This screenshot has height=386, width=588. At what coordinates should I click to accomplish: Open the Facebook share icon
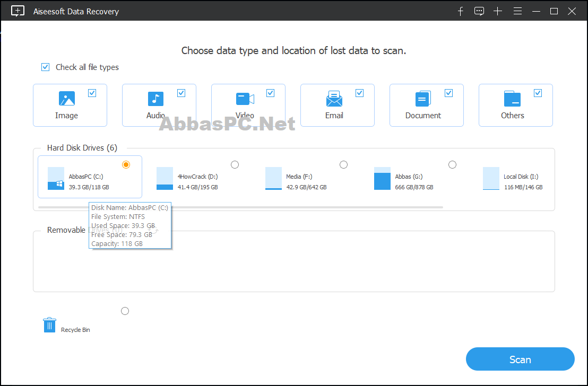(x=461, y=11)
